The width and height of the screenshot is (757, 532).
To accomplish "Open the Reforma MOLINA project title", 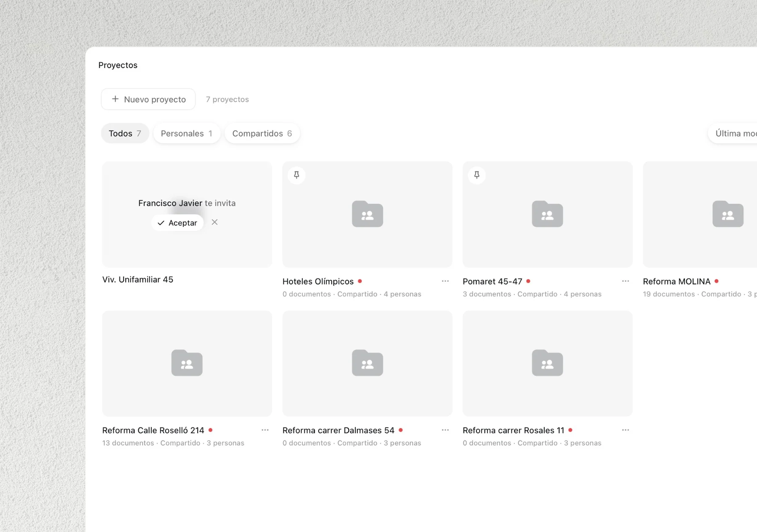I will (x=677, y=281).
